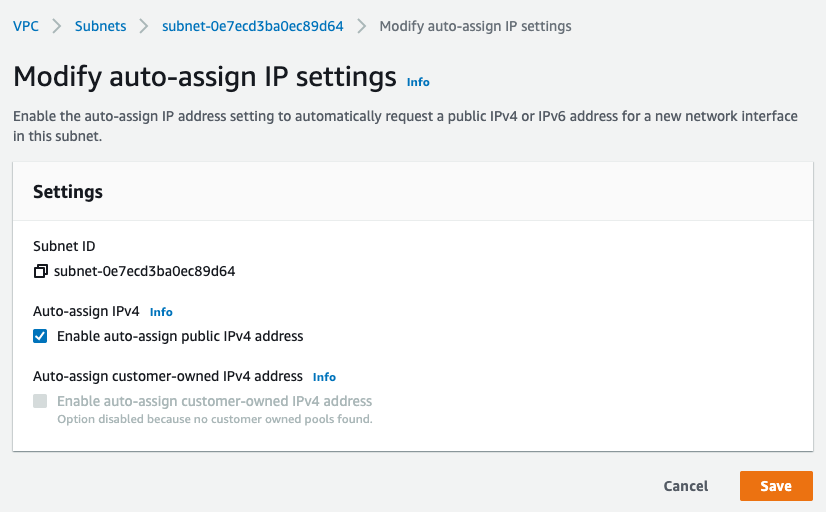826x512 pixels.
Task: Click the 'Enable auto-assign public IPv4 address' label
Action: click(180, 336)
